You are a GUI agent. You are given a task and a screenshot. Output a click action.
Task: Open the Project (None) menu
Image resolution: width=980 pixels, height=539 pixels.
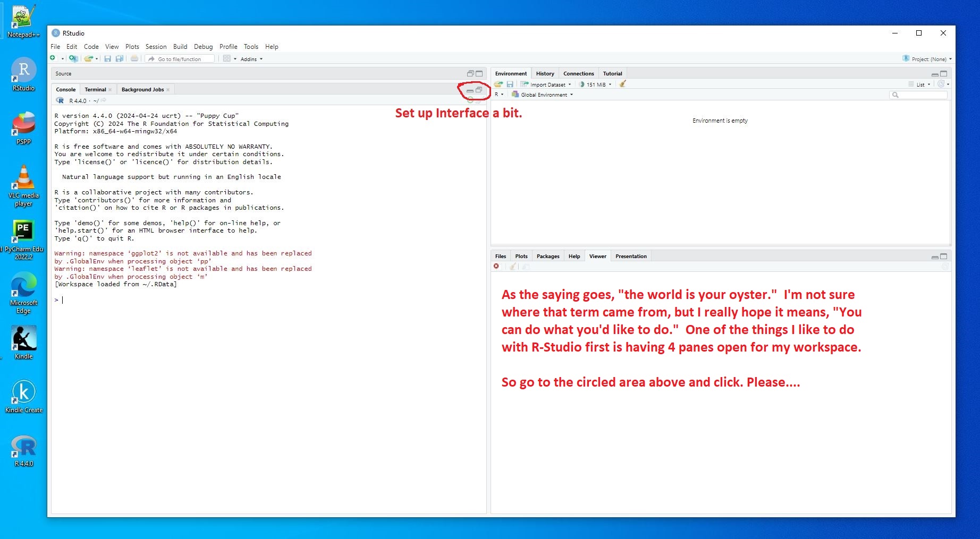928,59
